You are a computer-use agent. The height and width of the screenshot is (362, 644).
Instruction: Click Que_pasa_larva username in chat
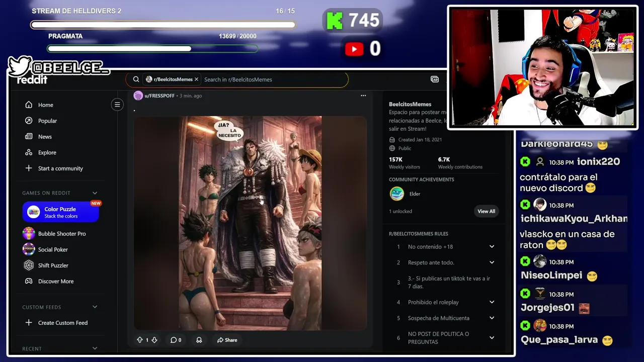coord(559,340)
